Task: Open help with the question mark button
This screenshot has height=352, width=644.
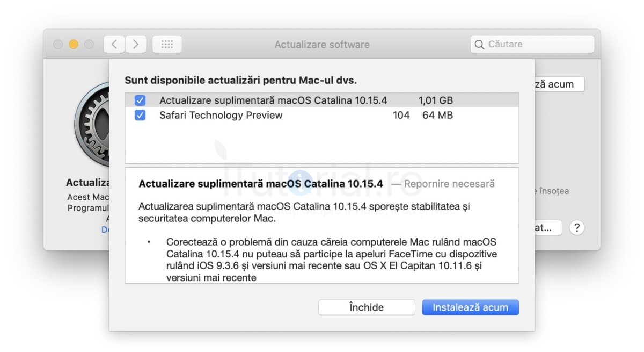Action: pos(576,227)
